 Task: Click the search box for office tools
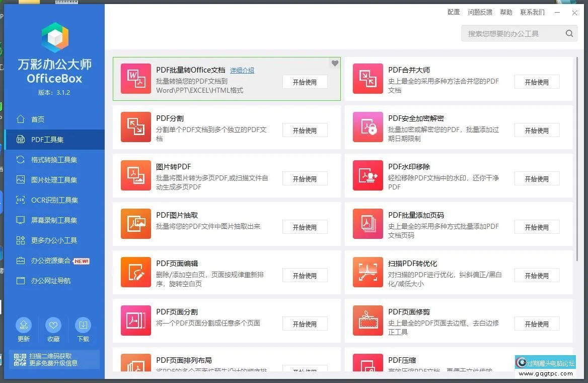(x=513, y=33)
